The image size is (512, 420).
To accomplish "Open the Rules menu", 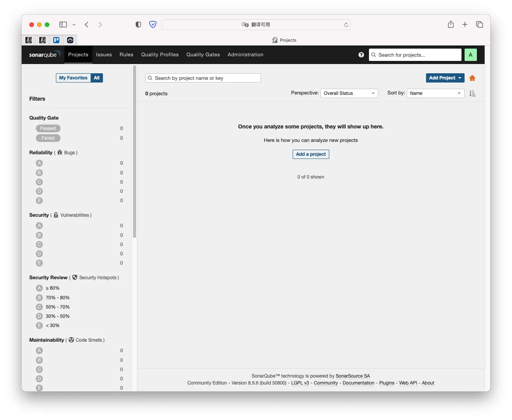I will pos(126,55).
